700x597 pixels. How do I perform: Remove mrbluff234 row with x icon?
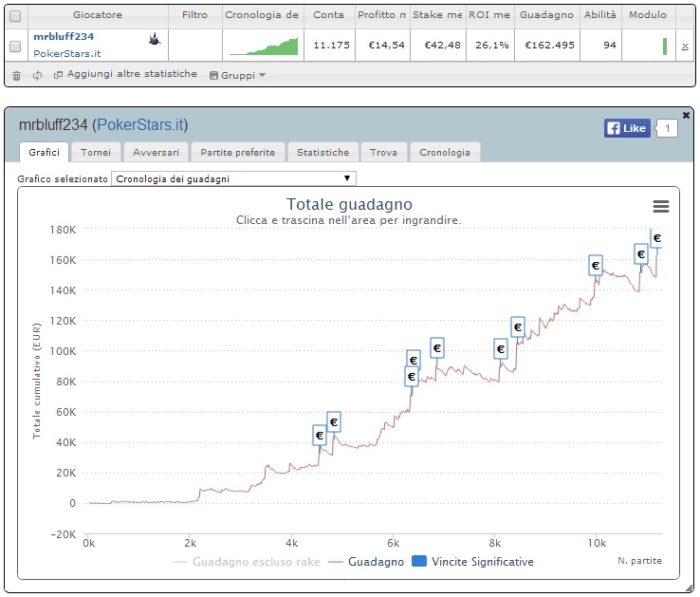685,46
